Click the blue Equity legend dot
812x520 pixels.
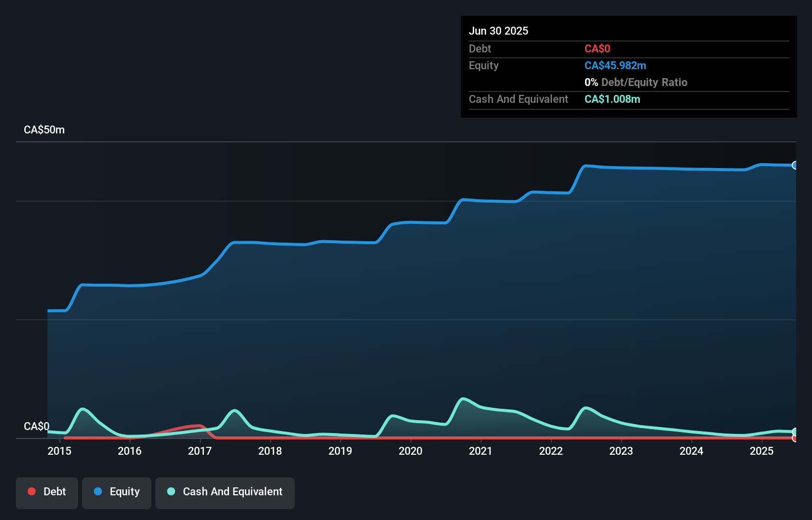tap(98, 491)
